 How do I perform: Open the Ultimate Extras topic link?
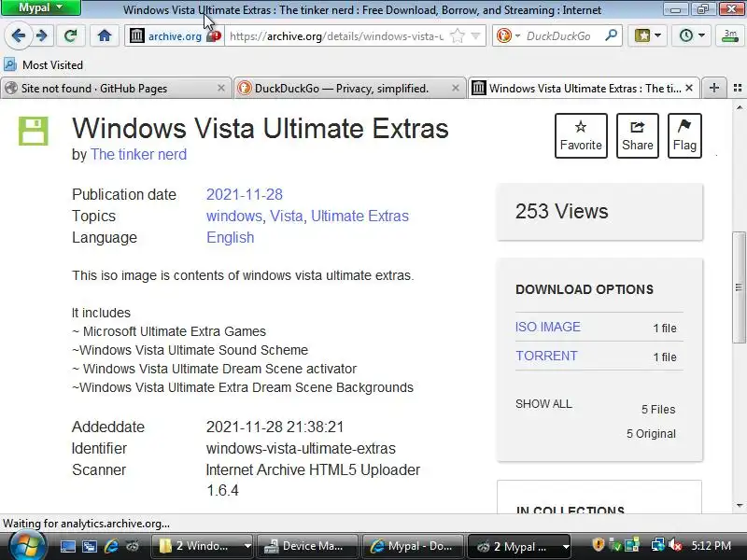click(359, 216)
